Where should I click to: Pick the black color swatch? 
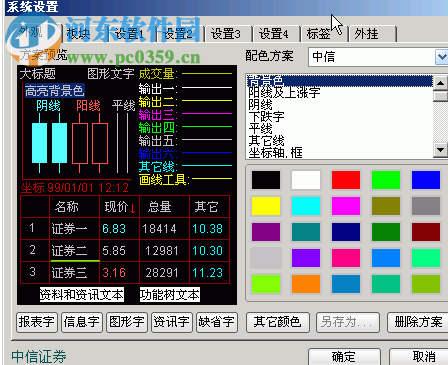click(266, 180)
